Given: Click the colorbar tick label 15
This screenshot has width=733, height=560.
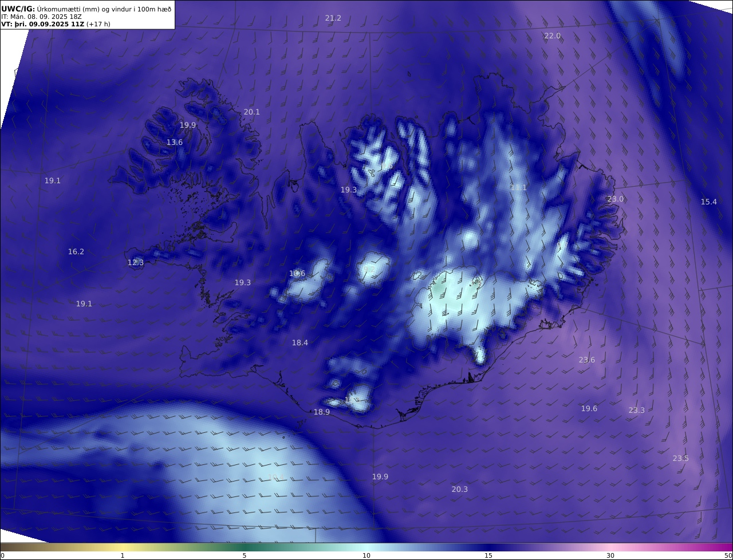Looking at the screenshot, I should [x=488, y=555].
